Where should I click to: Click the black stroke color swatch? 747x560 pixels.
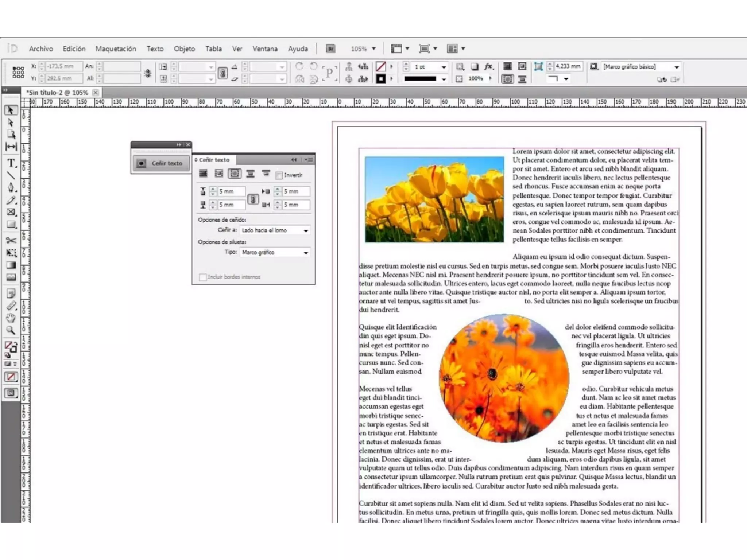click(381, 79)
